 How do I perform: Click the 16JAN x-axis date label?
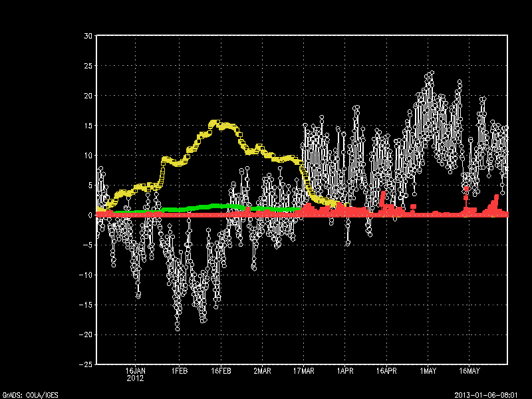136,371
